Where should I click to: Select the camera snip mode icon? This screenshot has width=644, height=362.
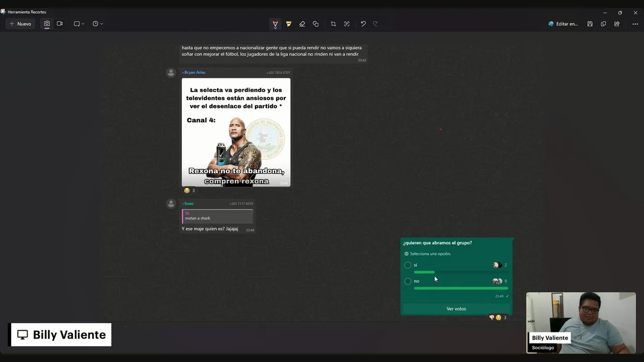click(47, 24)
